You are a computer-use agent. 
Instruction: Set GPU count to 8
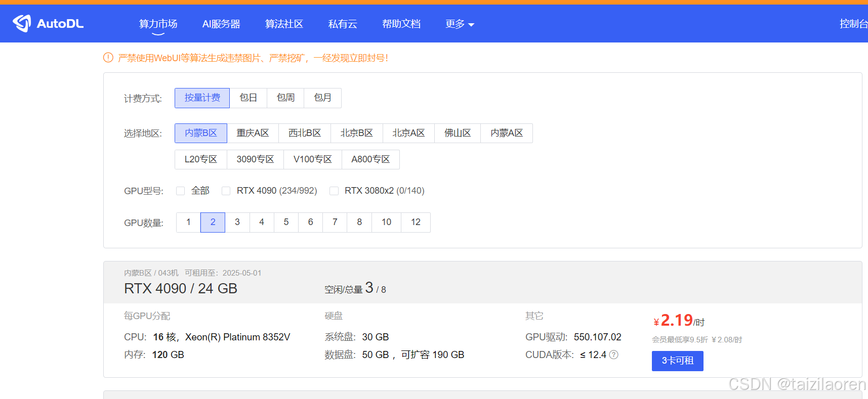[x=359, y=222]
